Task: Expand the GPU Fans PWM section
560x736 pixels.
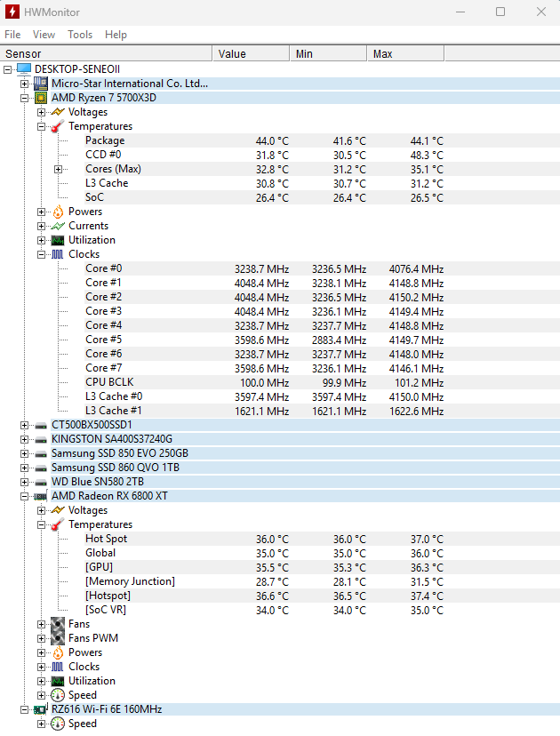Action: pos(41,638)
